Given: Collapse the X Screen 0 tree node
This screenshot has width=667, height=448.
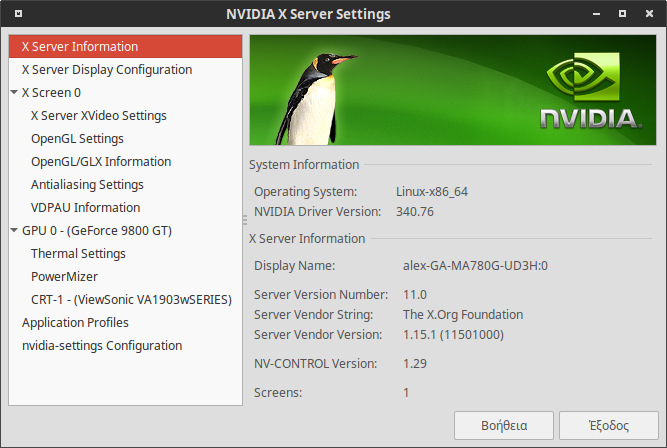Looking at the screenshot, I should (14, 92).
